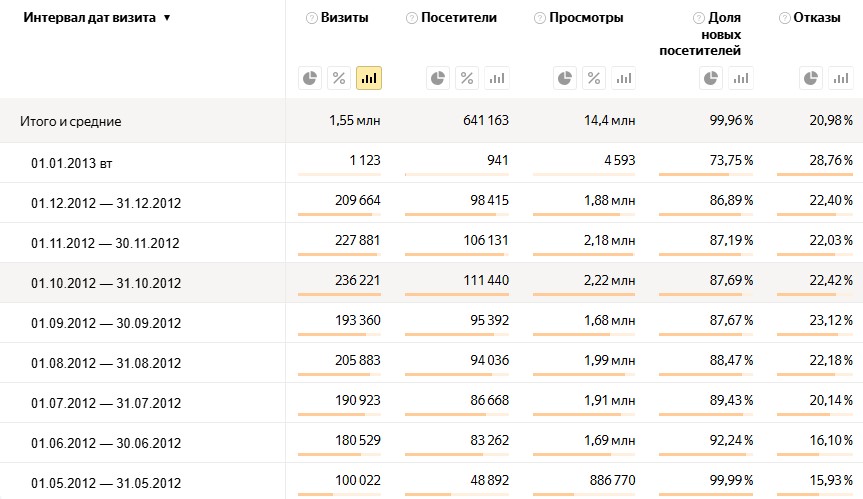
Task: Select row 01.12.2012 — 31.12.2012
Action: coord(106,203)
